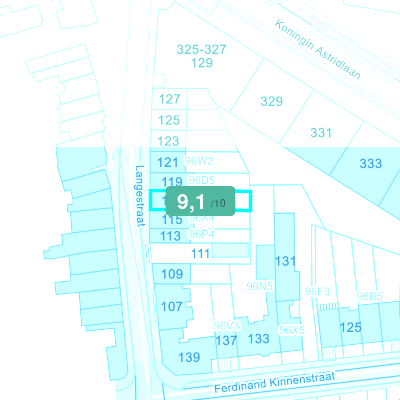Select cadastral label 96W2
The width and height of the screenshot is (400, 400).
[x=199, y=161]
